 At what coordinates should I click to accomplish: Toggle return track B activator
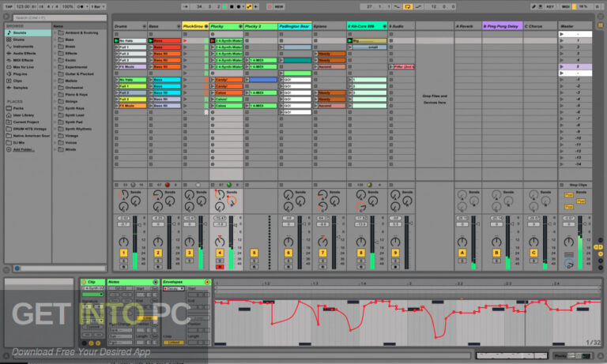[x=496, y=253]
